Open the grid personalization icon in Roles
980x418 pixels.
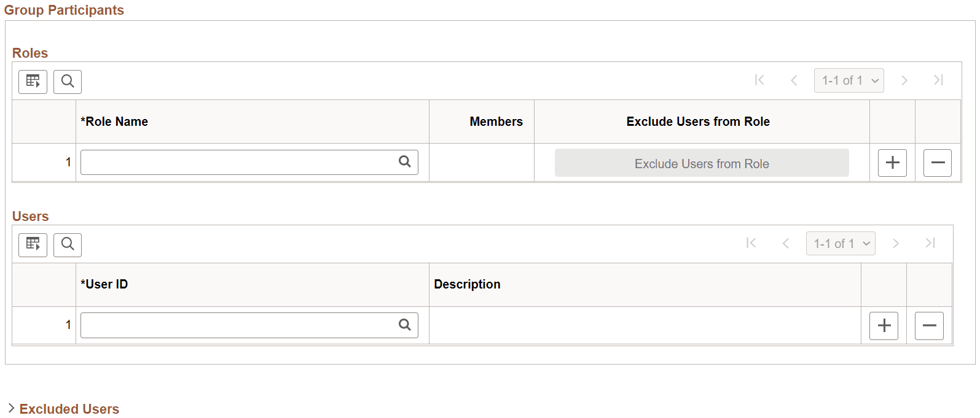tap(32, 81)
